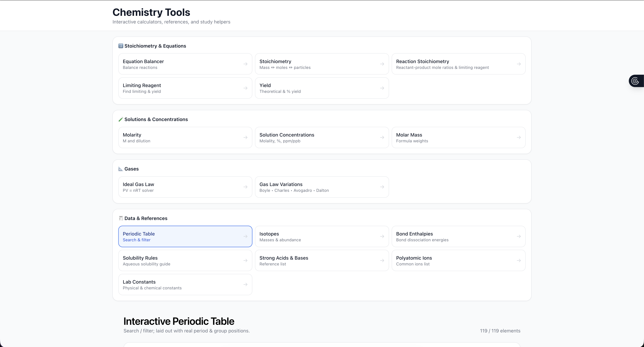Click the arrow icon on Molar Mass card
The image size is (644, 347).
tap(519, 137)
